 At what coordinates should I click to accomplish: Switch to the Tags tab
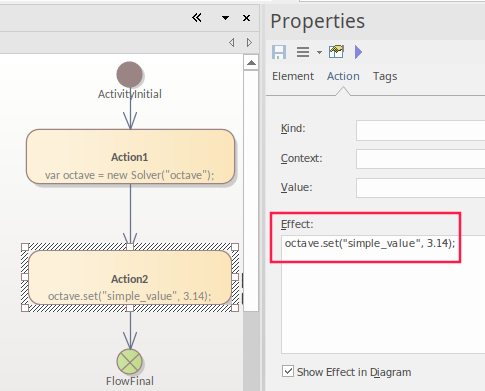click(x=385, y=76)
